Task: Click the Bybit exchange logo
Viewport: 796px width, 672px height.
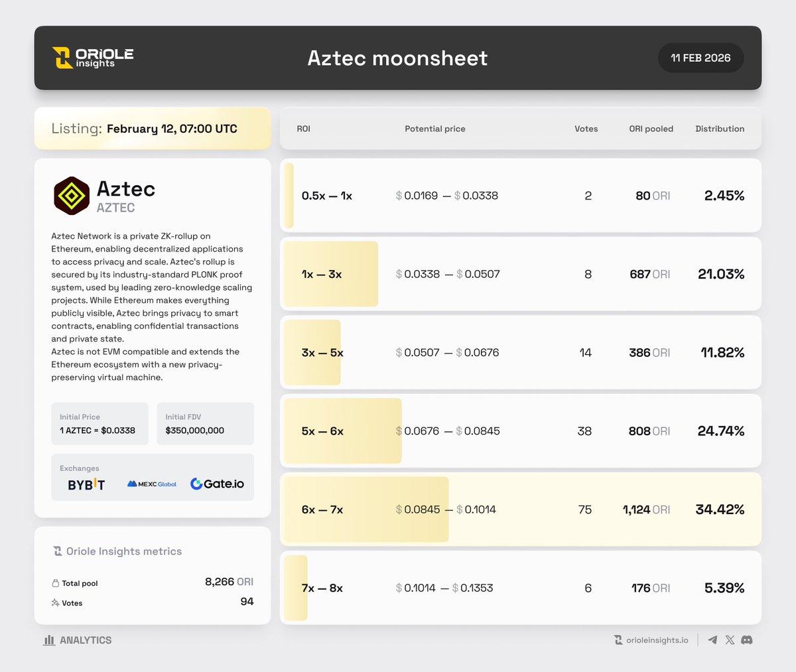Action: point(86,484)
